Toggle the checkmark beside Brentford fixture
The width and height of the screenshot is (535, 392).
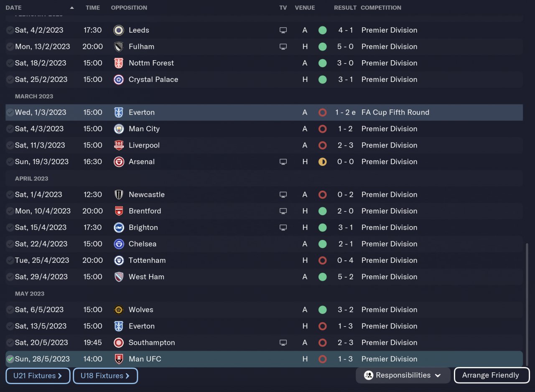10,211
